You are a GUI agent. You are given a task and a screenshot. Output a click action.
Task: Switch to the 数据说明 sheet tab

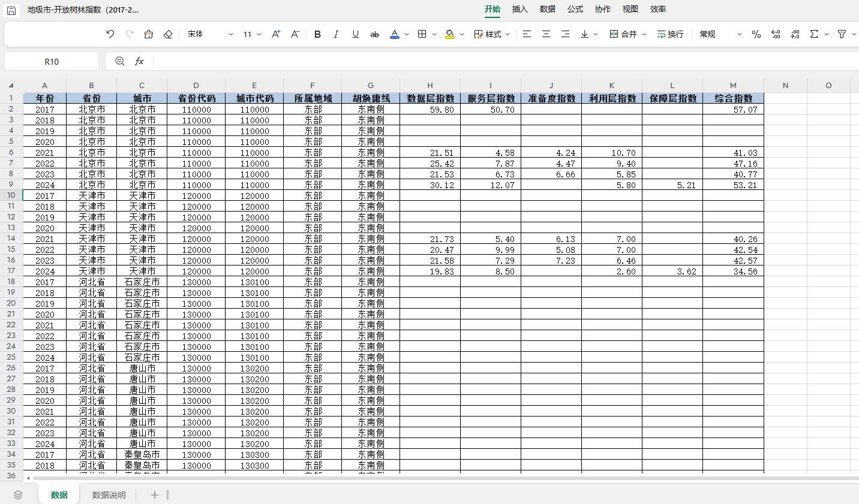(109, 495)
